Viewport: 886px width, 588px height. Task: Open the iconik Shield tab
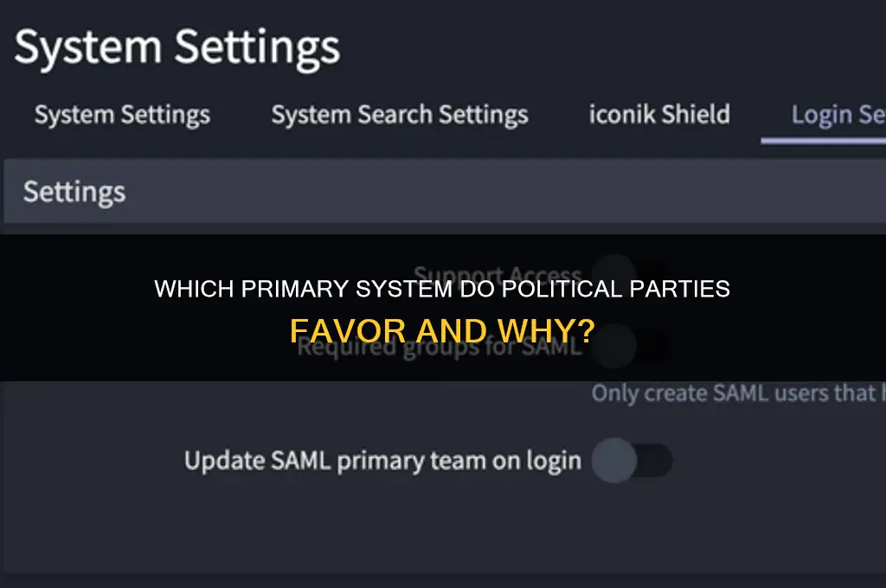659,114
